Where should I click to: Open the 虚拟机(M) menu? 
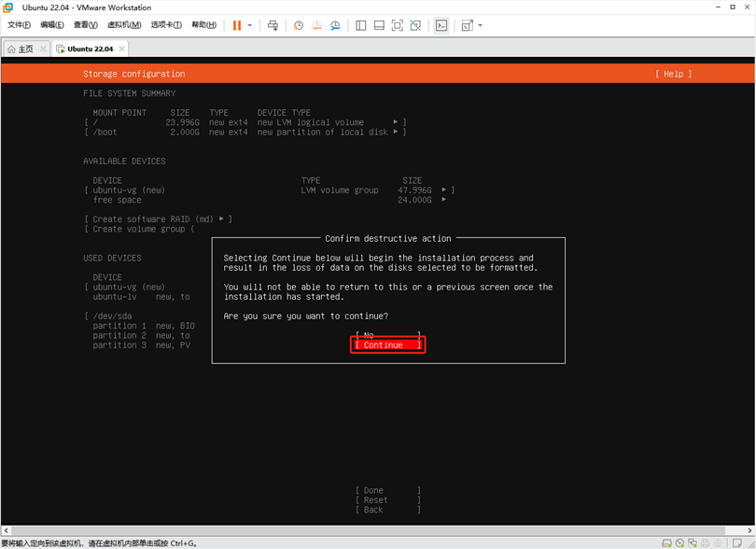pos(124,25)
